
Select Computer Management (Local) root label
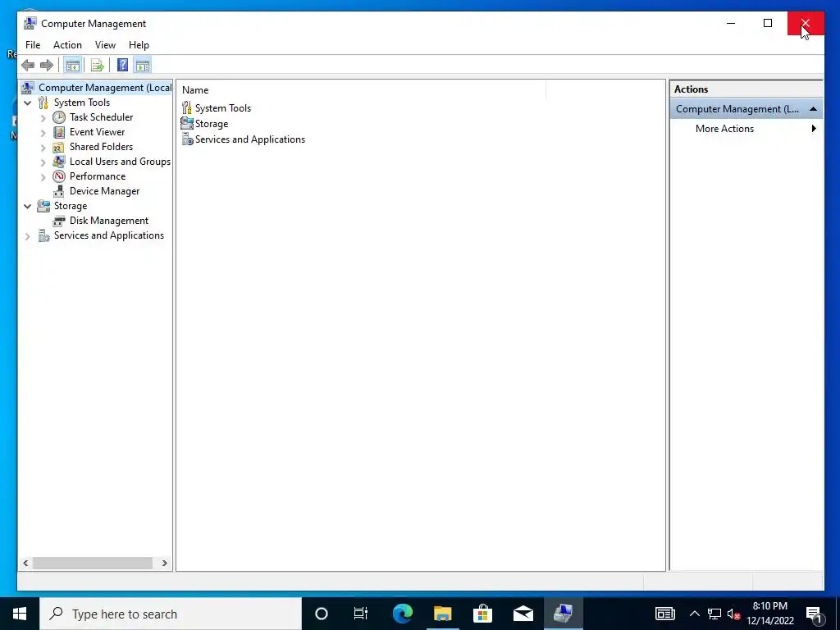pos(105,87)
